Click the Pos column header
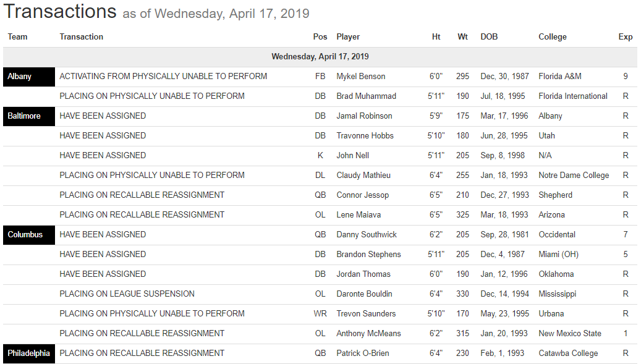Image resolution: width=641 pixels, height=364 pixels. [x=320, y=37]
